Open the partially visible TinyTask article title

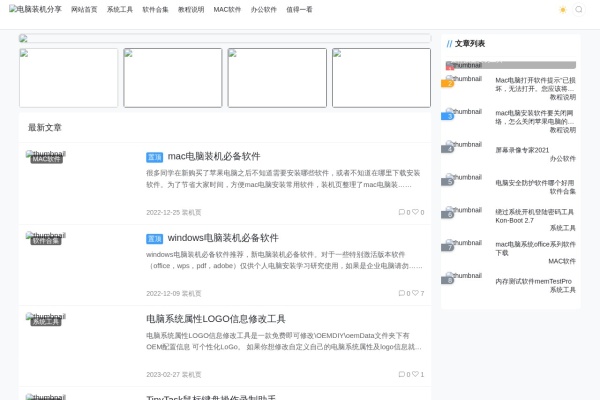211,397
